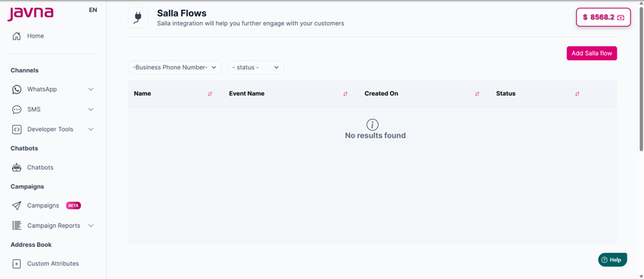Image resolution: width=644 pixels, height=279 pixels.
Task: Click the WhatsApp channel icon
Action: 17,89
